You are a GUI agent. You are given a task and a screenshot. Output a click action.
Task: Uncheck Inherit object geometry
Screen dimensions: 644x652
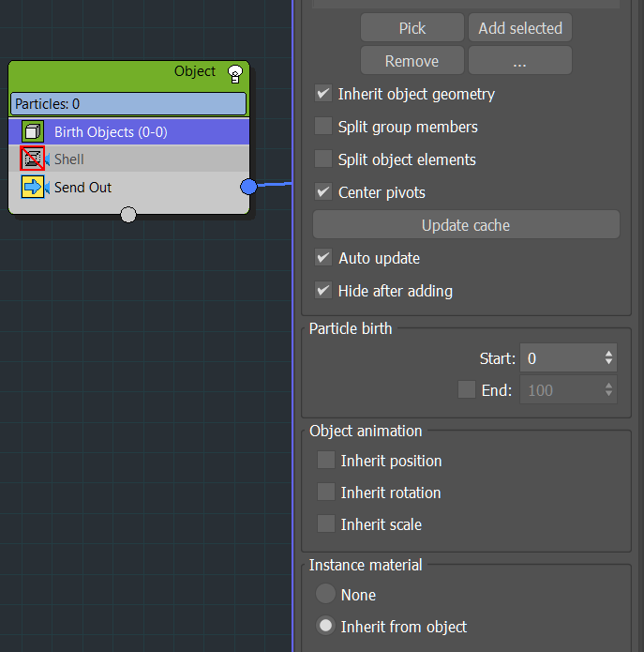pos(323,94)
